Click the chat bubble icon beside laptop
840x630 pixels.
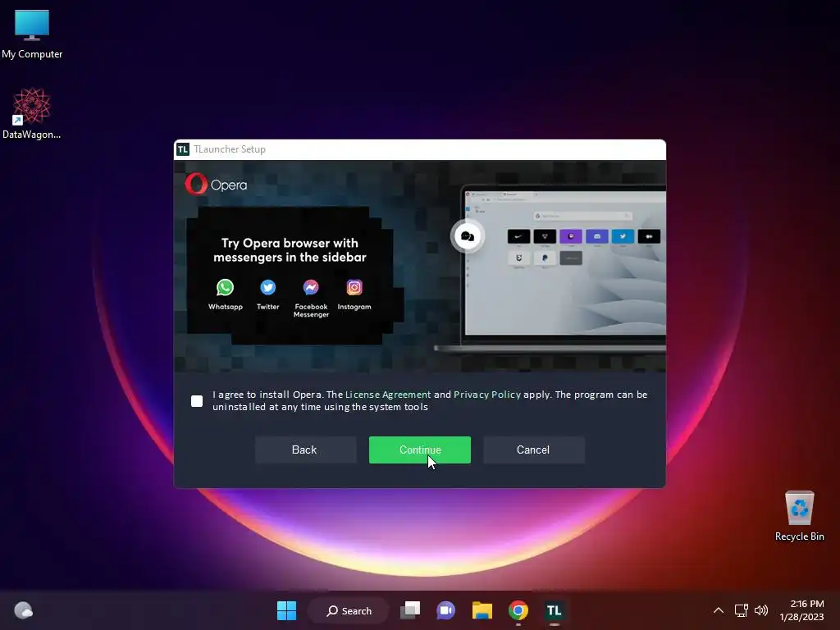click(x=467, y=236)
